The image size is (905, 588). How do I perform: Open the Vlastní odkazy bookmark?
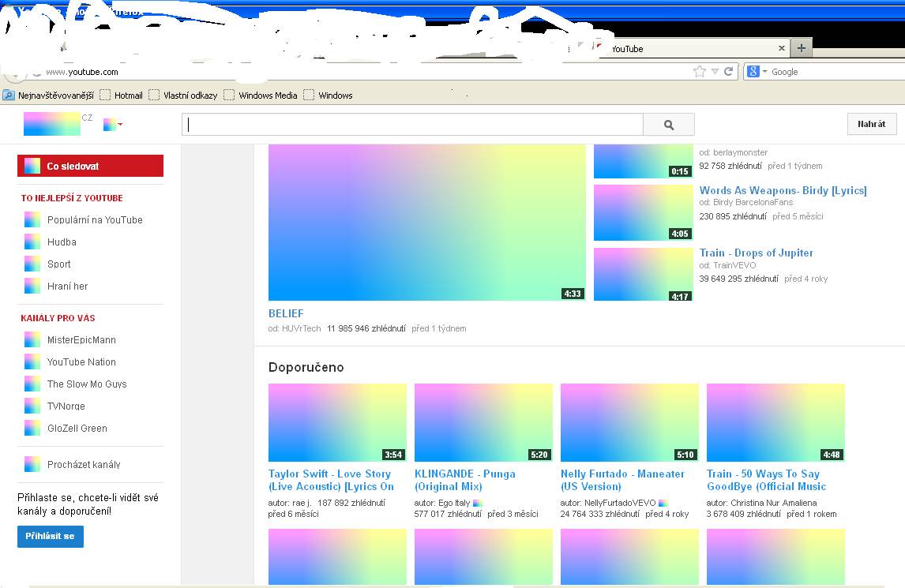click(183, 96)
